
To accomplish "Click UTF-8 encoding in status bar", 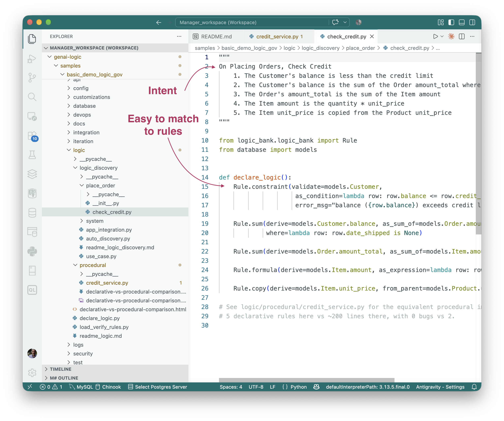I will (x=256, y=387).
